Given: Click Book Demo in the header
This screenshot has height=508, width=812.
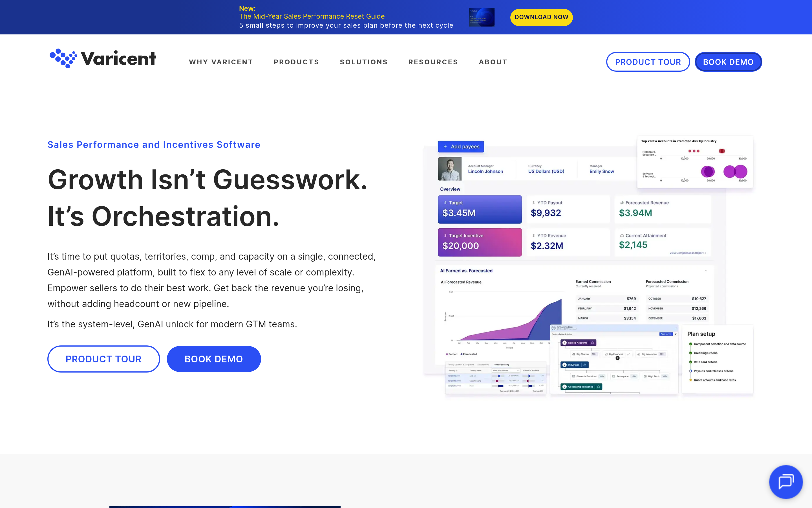Looking at the screenshot, I should coord(728,62).
